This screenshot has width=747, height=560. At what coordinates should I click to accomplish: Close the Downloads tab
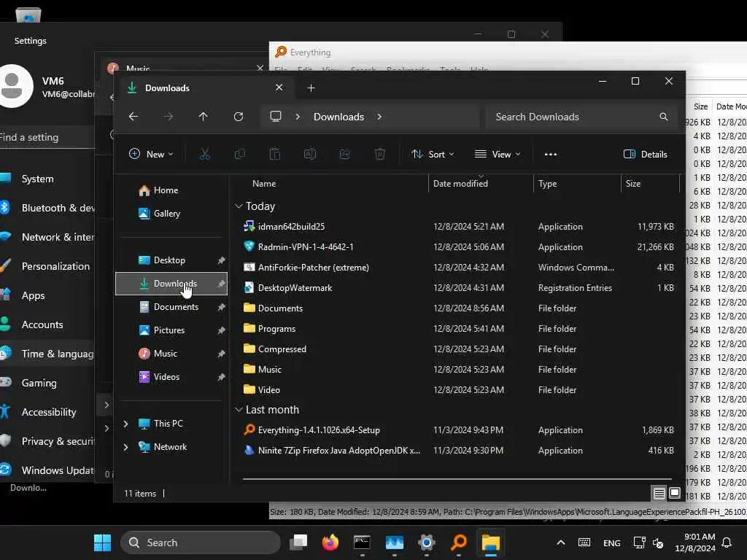(279, 87)
